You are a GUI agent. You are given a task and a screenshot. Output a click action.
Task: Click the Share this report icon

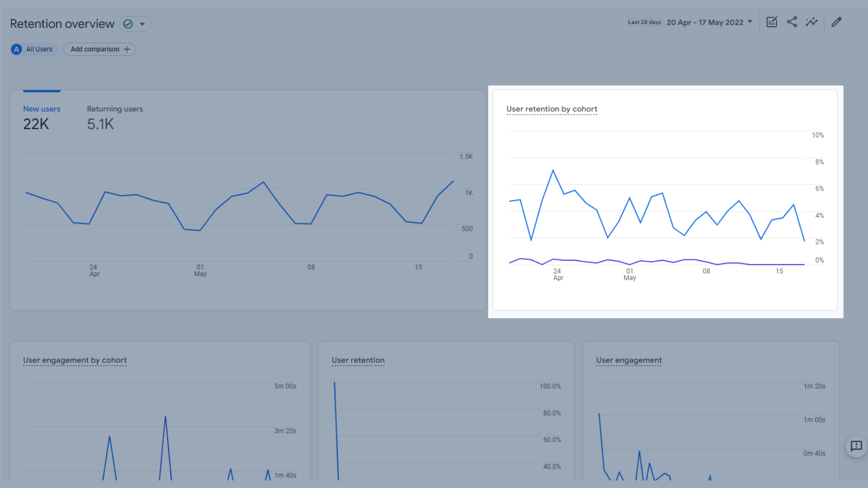coord(792,22)
